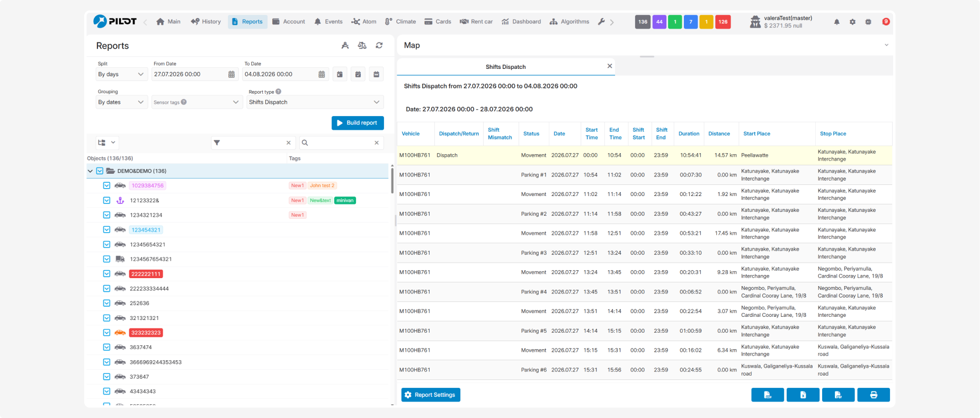Open the Split By days dropdown
The image size is (980, 418).
[121, 74]
